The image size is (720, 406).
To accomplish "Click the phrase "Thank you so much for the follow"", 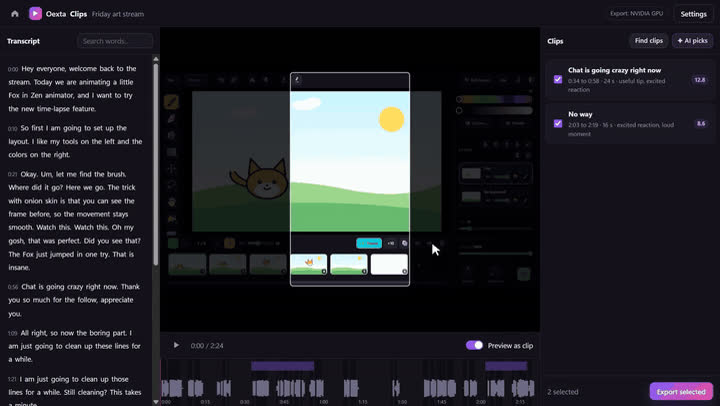I will point(64,293).
